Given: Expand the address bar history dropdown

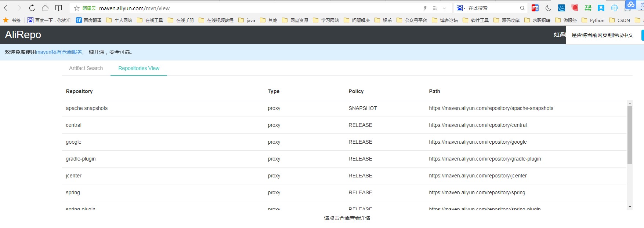Looking at the screenshot, I should (x=445, y=8).
